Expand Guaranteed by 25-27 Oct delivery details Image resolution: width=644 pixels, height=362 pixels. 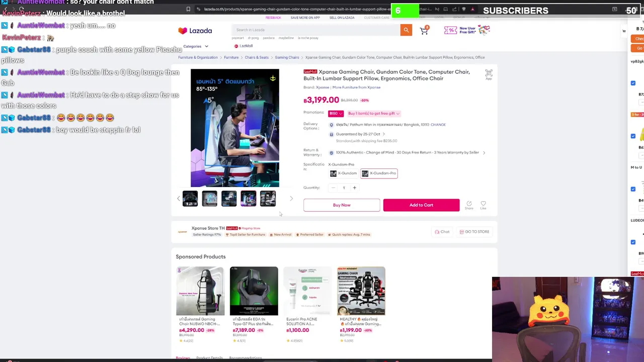pos(383,134)
